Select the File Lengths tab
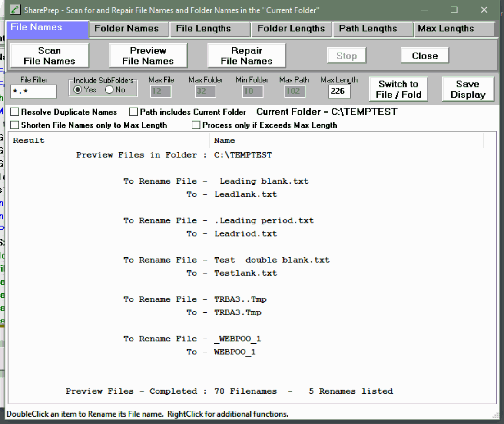 [x=210, y=29]
